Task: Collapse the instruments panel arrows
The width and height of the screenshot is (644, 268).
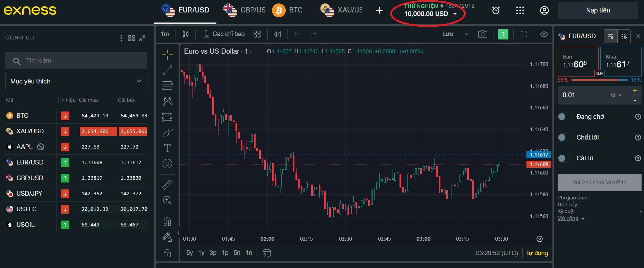Action: 142,38
